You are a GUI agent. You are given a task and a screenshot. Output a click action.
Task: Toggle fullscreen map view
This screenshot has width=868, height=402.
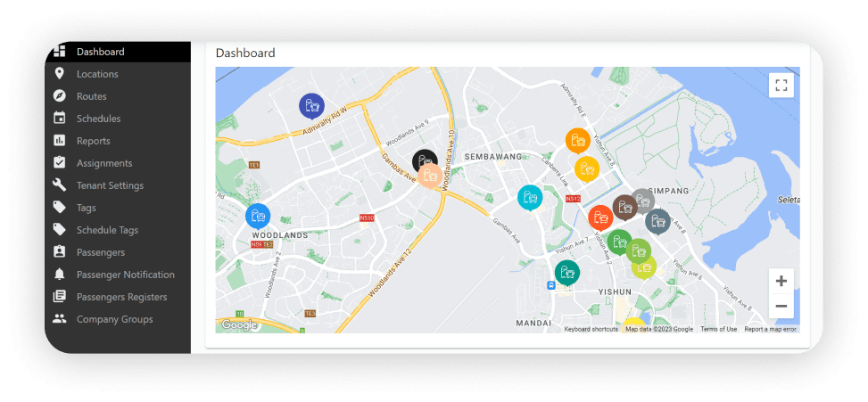(781, 86)
